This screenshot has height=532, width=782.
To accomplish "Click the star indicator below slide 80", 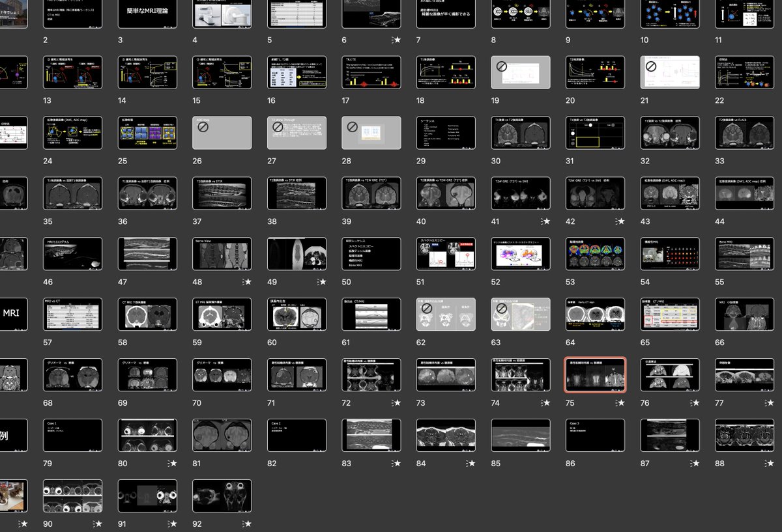I will [x=172, y=464].
